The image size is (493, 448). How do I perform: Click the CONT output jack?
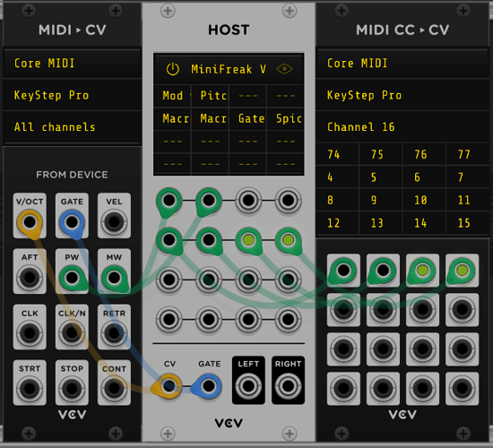[114, 389]
